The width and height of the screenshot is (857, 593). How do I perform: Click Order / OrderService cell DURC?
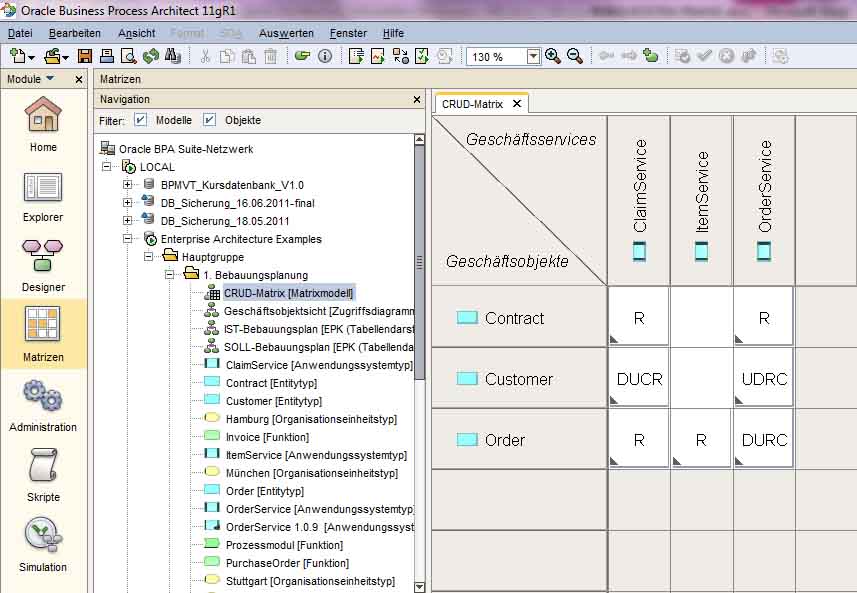[x=764, y=439]
